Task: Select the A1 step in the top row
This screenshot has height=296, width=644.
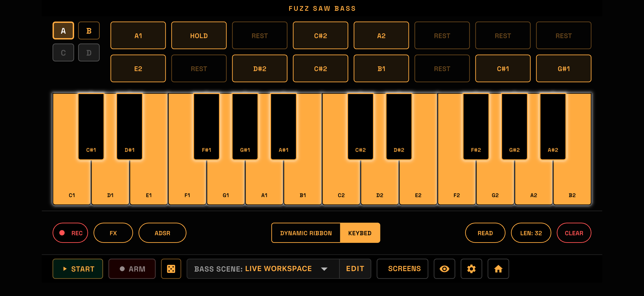Action: [138, 35]
